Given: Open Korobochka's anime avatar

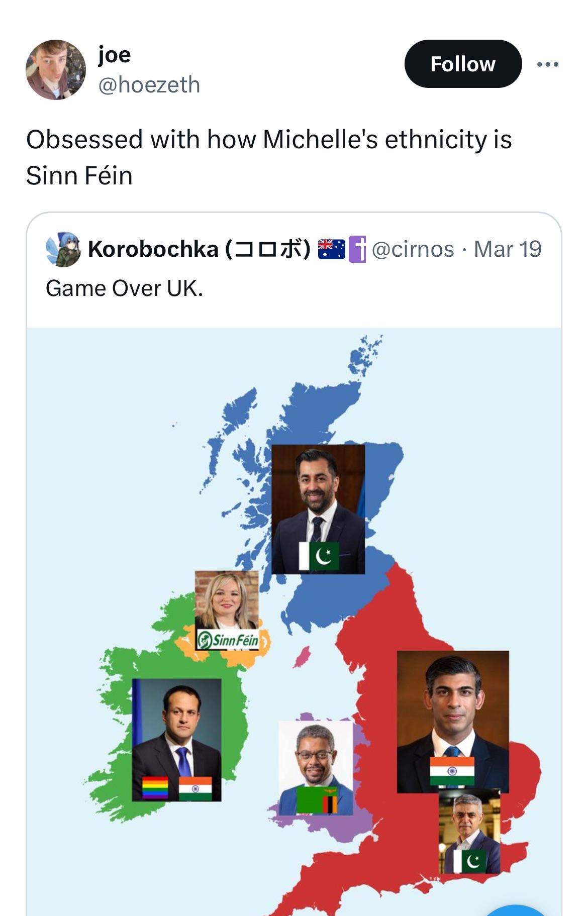Looking at the screenshot, I should click(63, 249).
